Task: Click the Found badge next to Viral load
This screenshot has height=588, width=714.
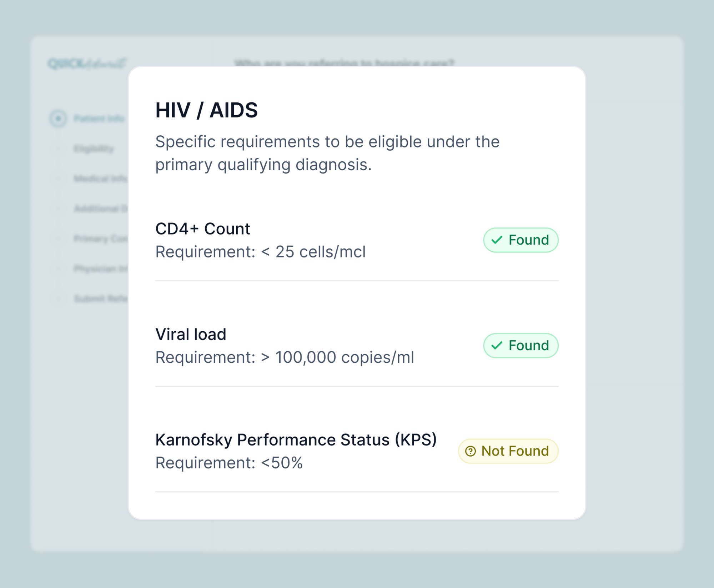Action: pyautogui.click(x=521, y=345)
